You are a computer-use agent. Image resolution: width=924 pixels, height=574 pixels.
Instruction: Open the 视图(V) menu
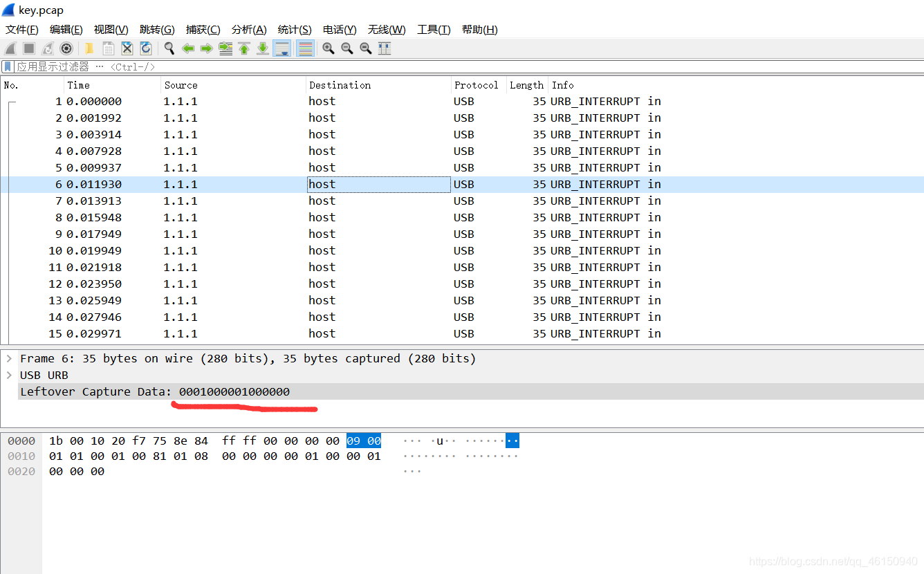click(x=111, y=30)
